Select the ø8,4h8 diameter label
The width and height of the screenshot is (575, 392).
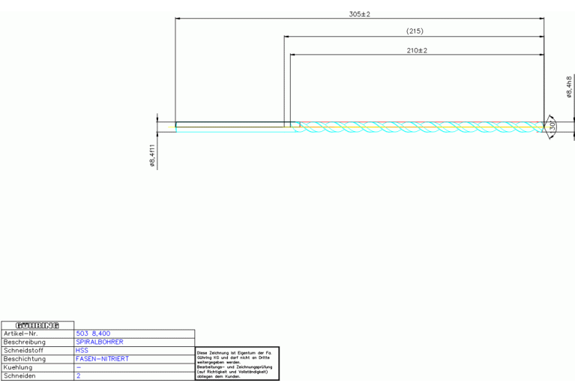tap(569, 86)
